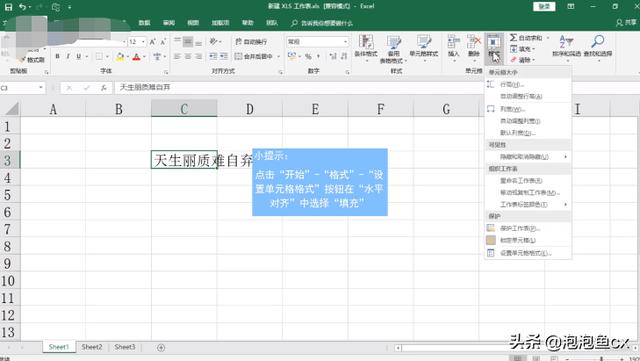The width and height of the screenshot is (640, 361).
Task: Open Merge and Center dropdown arrow
Action: pos(279,56)
